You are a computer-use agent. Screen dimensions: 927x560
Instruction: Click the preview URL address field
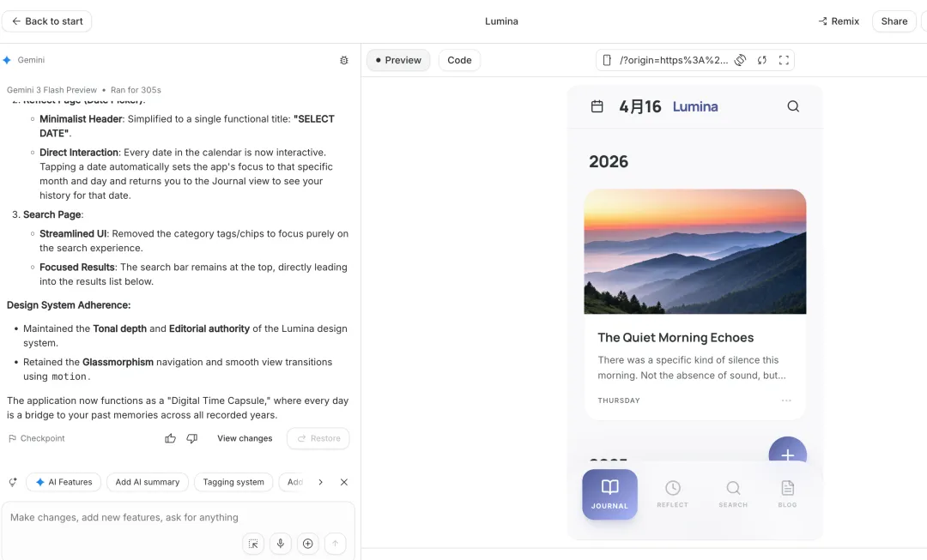(674, 60)
